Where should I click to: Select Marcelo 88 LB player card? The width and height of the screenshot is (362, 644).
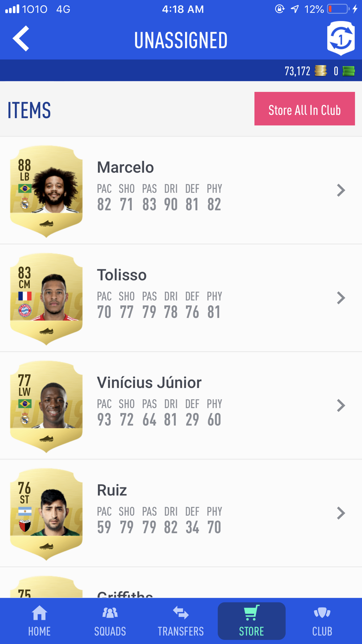pos(46,191)
